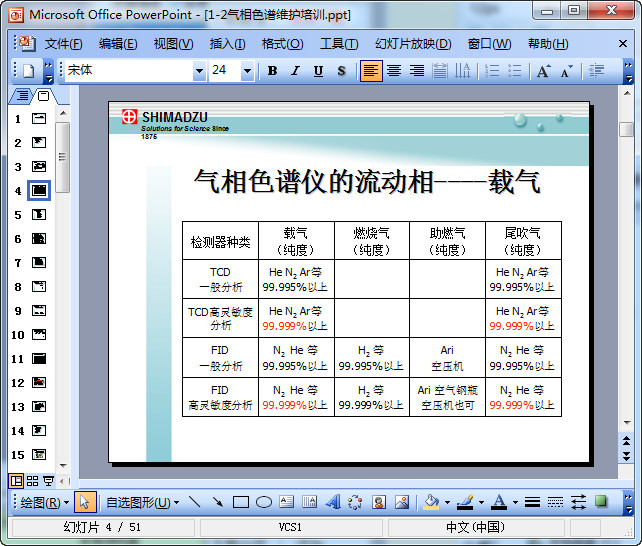Apply the Line Color brush
The height and width of the screenshot is (546, 642).
pos(465,502)
